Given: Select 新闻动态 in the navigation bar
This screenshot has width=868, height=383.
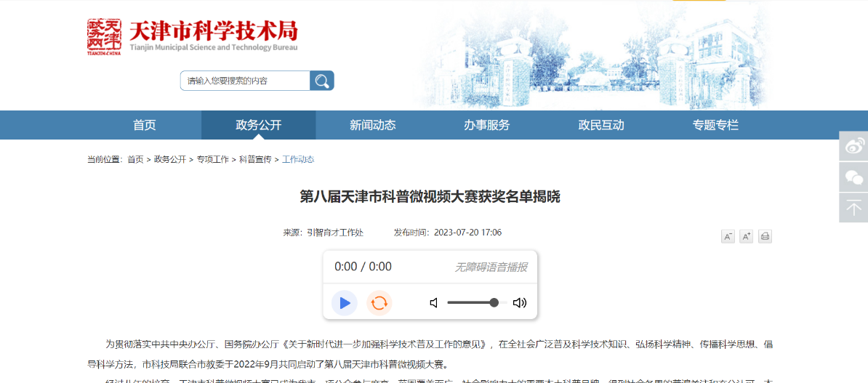Looking at the screenshot, I should pos(373,125).
